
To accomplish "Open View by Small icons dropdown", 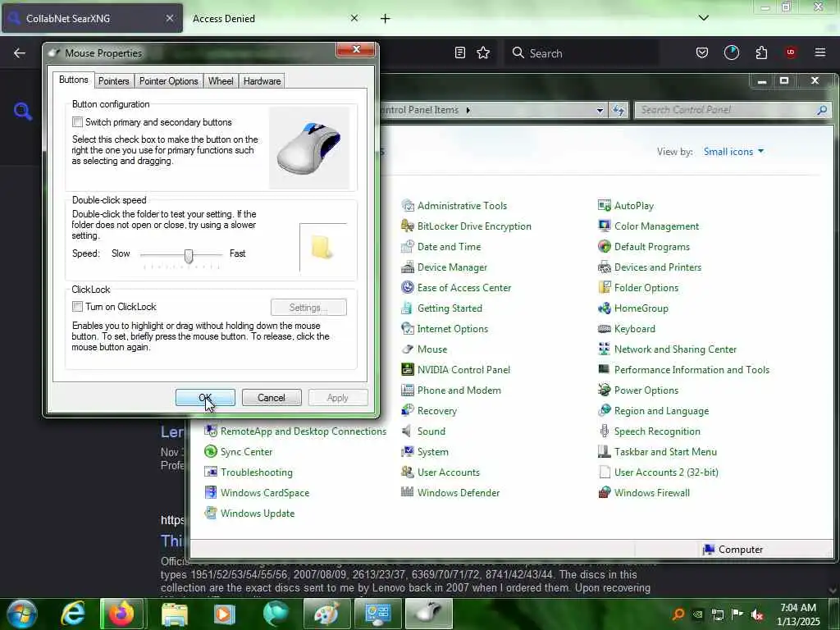I will 733,152.
